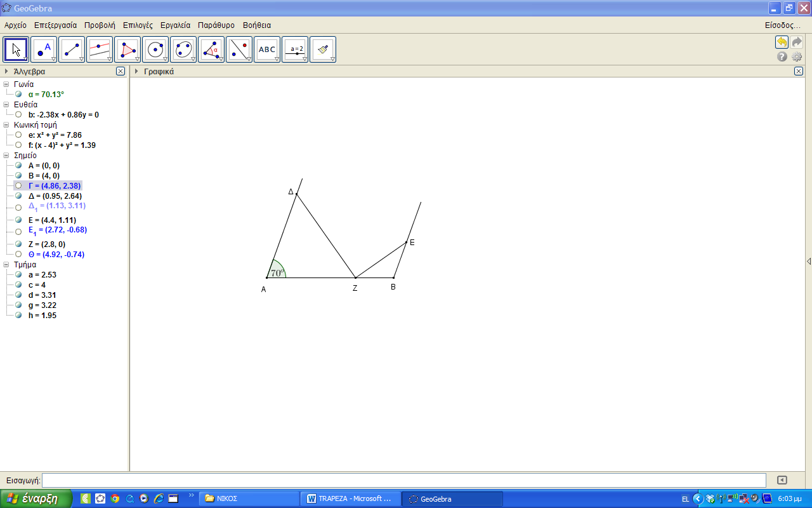The height and width of the screenshot is (508, 812).
Task: Select the Line through two points tool
Action: click(x=72, y=50)
